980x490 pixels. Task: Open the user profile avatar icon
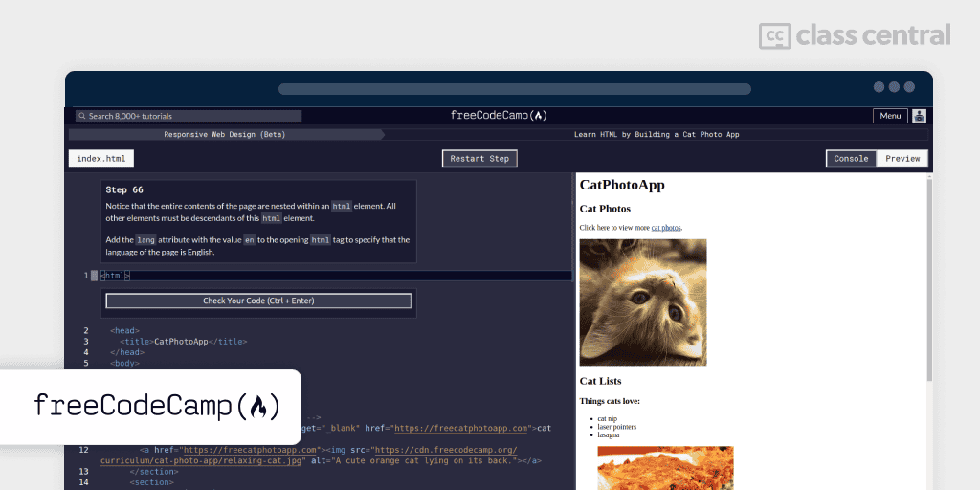coord(919,116)
